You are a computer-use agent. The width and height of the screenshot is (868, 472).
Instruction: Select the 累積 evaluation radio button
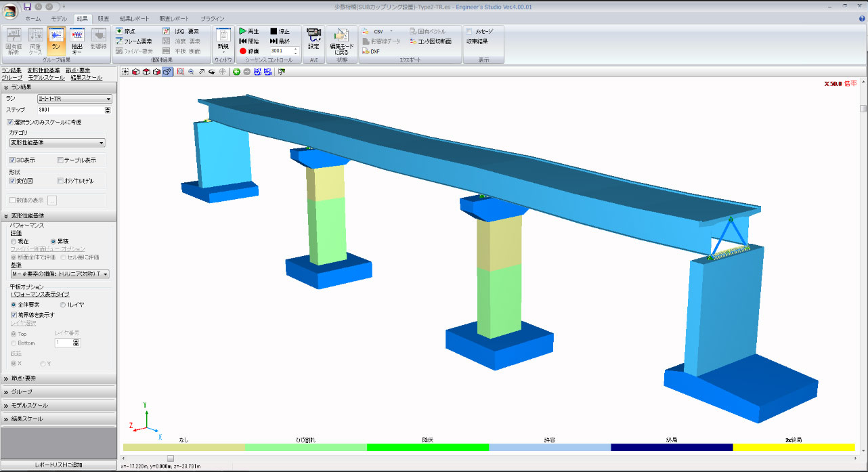tap(53, 240)
